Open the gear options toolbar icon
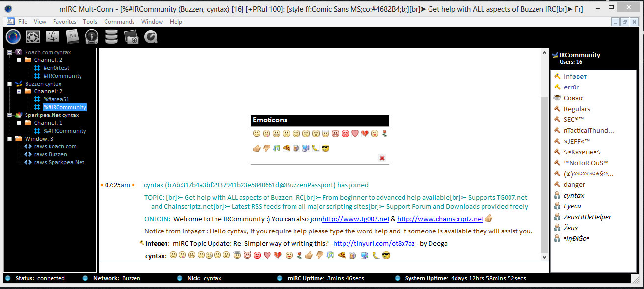This screenshot has width=644, height=289. tap(33, 37)
